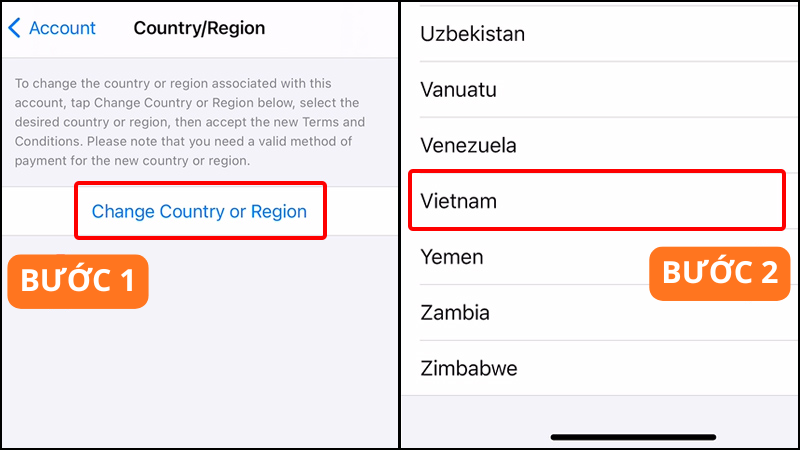The image size is (800, 450).
Task: Click the Country/Region page title
Action: (200, 28)
